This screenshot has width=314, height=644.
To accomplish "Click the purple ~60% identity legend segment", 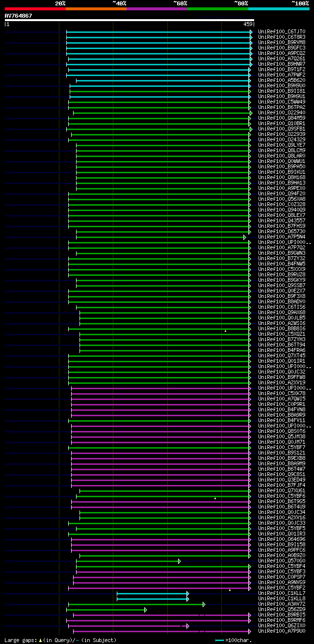I will pyautogui.click(x=157, y=9).
